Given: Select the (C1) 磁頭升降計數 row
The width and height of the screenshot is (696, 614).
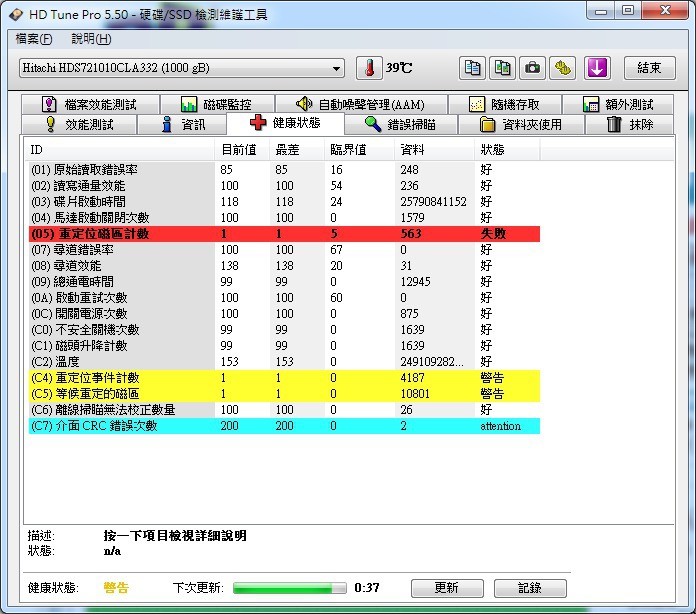Looking at the screenshot, I should 284,345.
